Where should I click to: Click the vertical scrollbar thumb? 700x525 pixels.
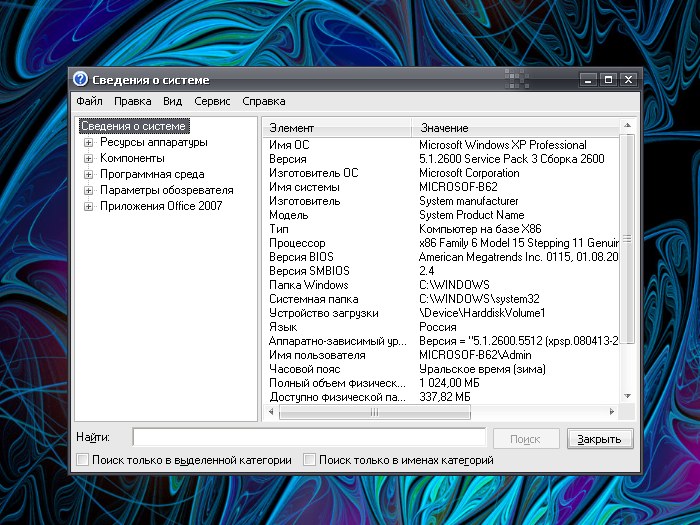click(x=627, y=239)
